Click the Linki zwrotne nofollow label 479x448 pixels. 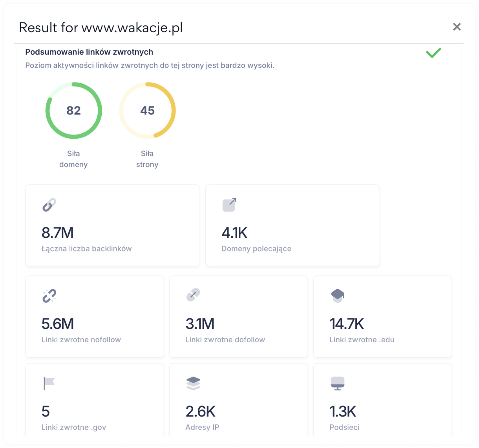coord(81,340)
